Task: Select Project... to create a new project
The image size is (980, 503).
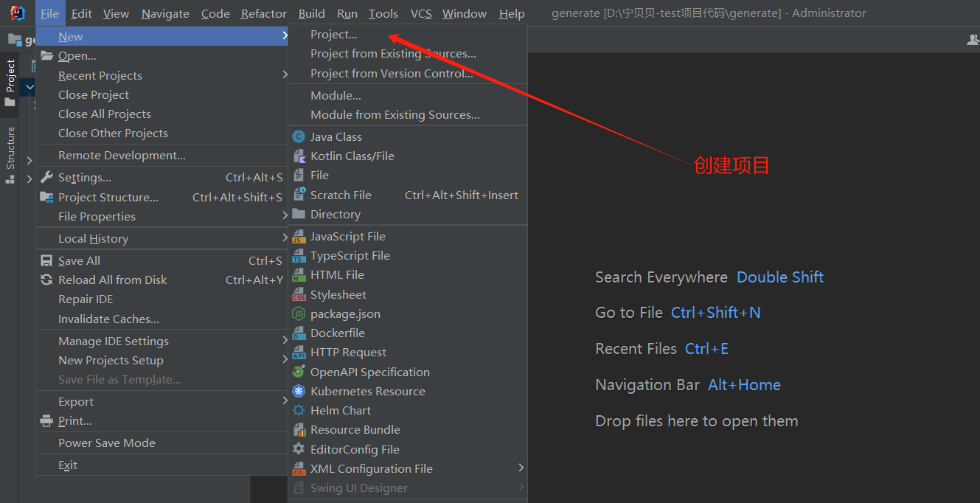Action: [x=408, y=34]
